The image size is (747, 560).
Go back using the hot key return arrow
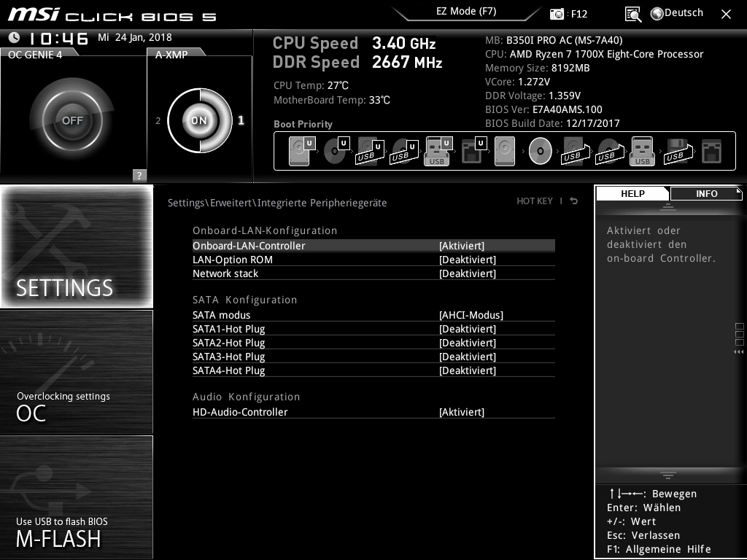[x=574, y=201]
